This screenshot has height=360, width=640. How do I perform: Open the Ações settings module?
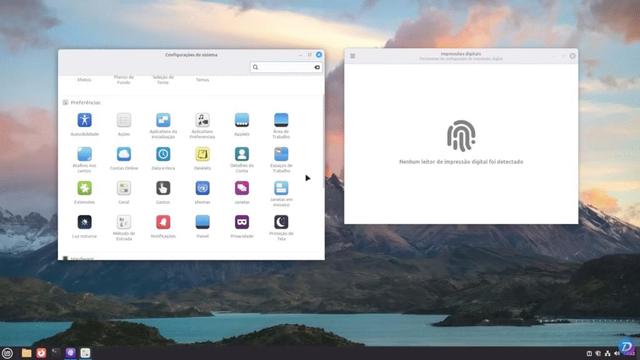click(x=124, y=125)
